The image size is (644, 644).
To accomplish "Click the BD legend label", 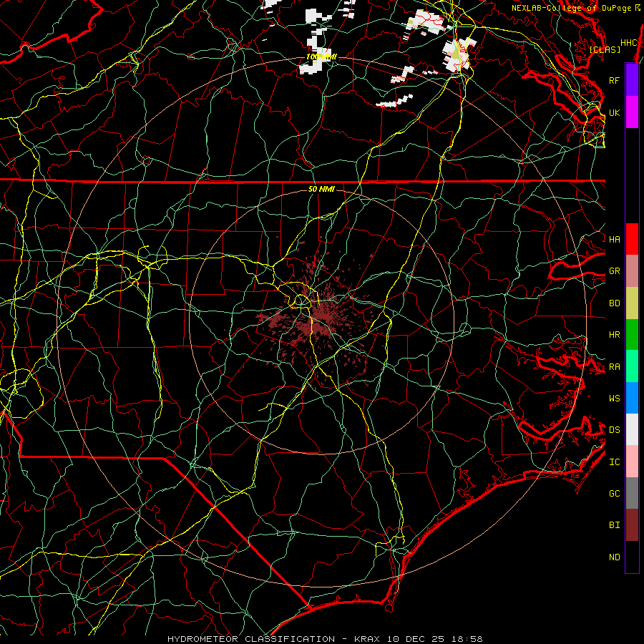I will coord(614,303).
